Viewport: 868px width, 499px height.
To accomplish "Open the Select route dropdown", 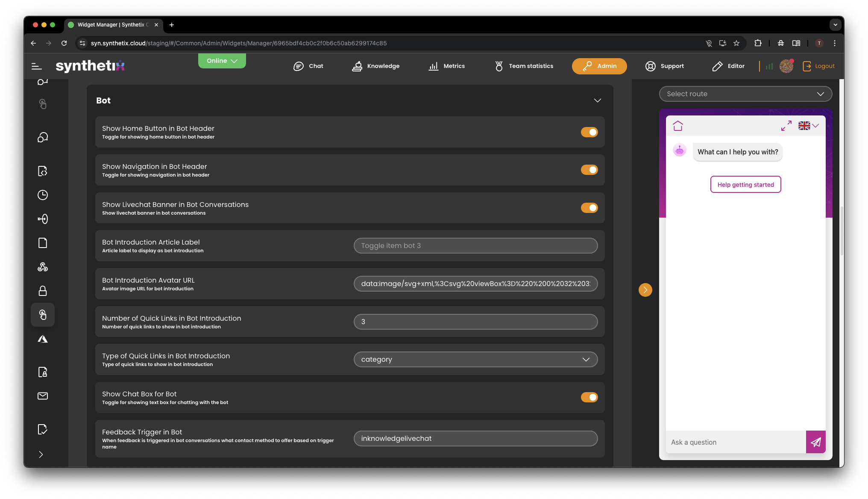I will (x=745, y=94).
